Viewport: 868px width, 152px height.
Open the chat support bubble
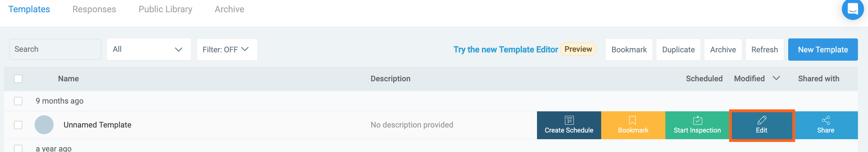tap(852, 9)
